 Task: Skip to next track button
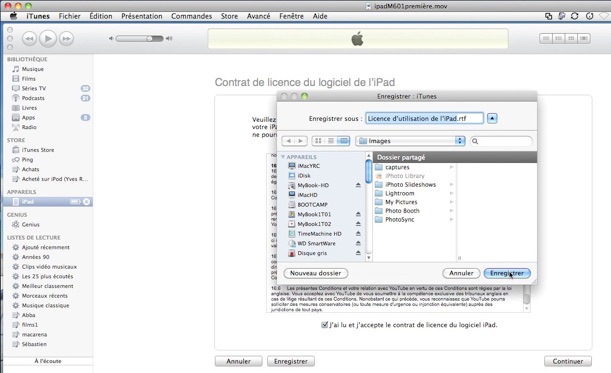[x=67, y=39]
